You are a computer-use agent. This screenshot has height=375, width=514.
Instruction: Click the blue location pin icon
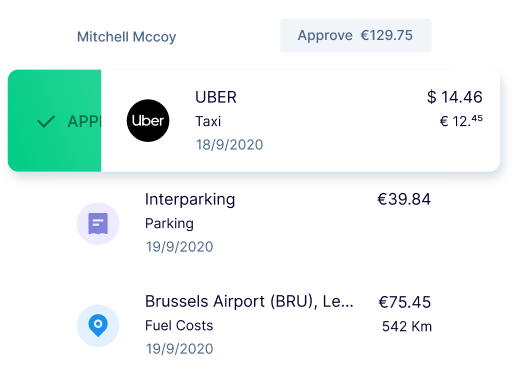(x=98, y=325)
